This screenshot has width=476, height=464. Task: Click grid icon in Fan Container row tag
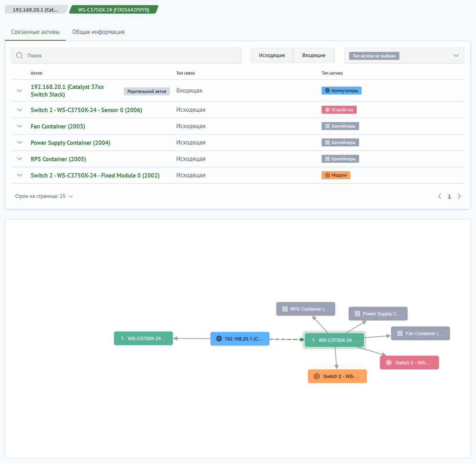pos(327,126)
